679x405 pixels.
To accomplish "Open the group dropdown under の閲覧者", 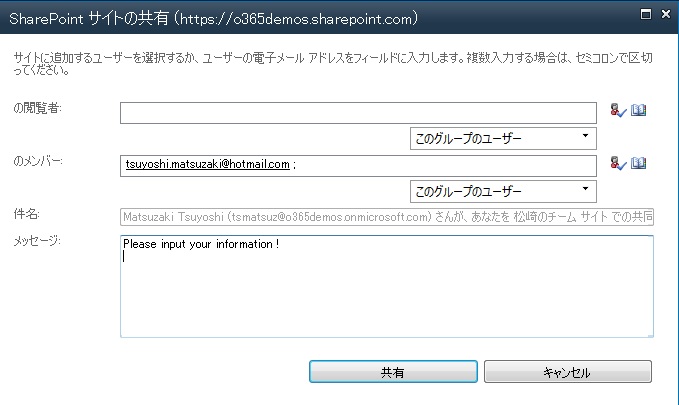I will (503, 138).
